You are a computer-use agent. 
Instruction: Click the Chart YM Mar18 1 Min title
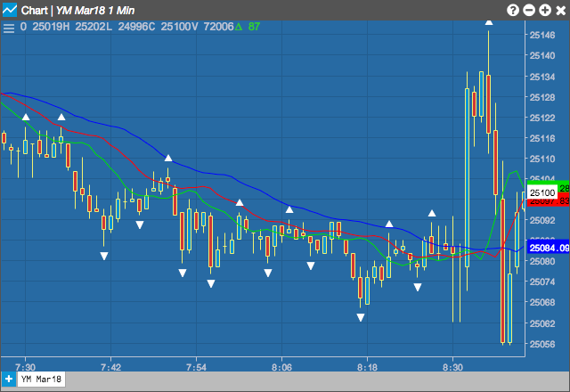point(77,11)
